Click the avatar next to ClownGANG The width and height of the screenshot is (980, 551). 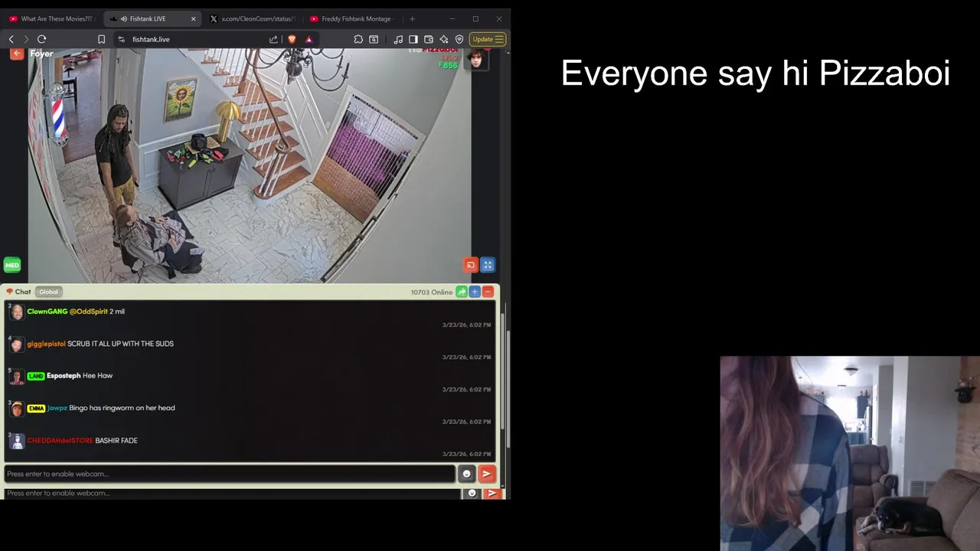point(17,312)
